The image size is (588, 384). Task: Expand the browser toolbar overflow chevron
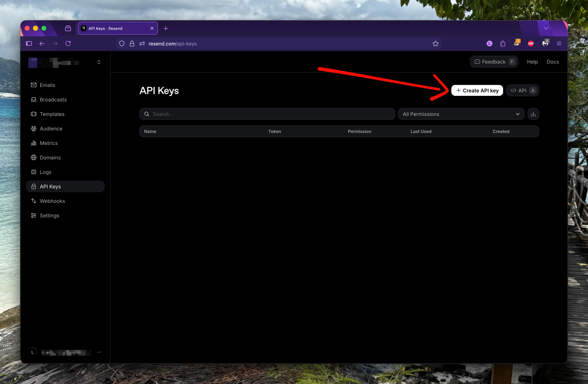tap(546, 28)
